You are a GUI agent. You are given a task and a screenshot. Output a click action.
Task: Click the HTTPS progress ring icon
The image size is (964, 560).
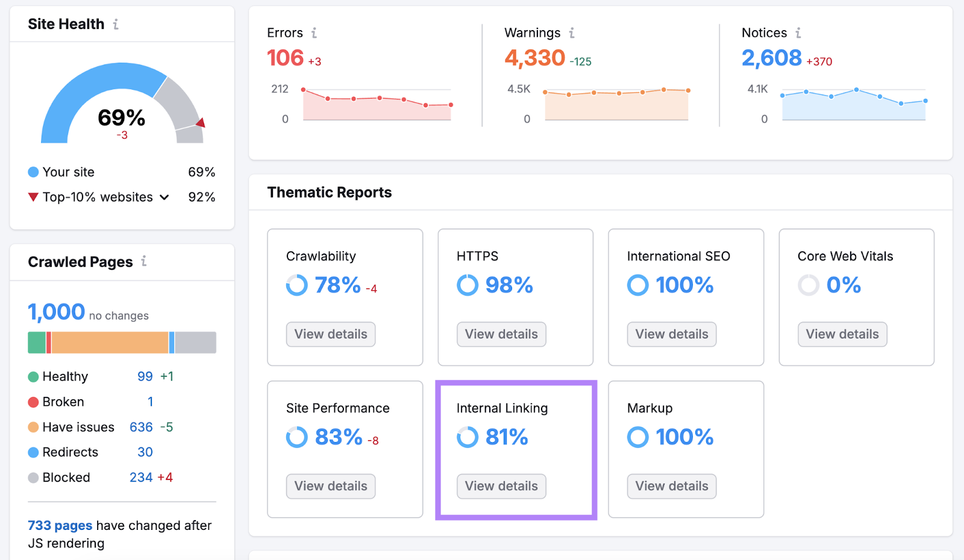point(467,285)
